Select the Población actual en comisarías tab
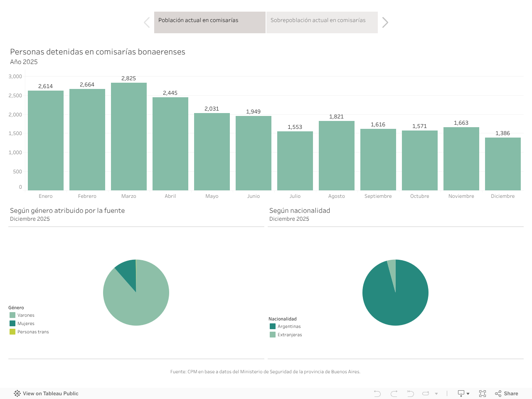Image resolution: width=532 pixels, height=399 pixels. [x=209, y=22]
